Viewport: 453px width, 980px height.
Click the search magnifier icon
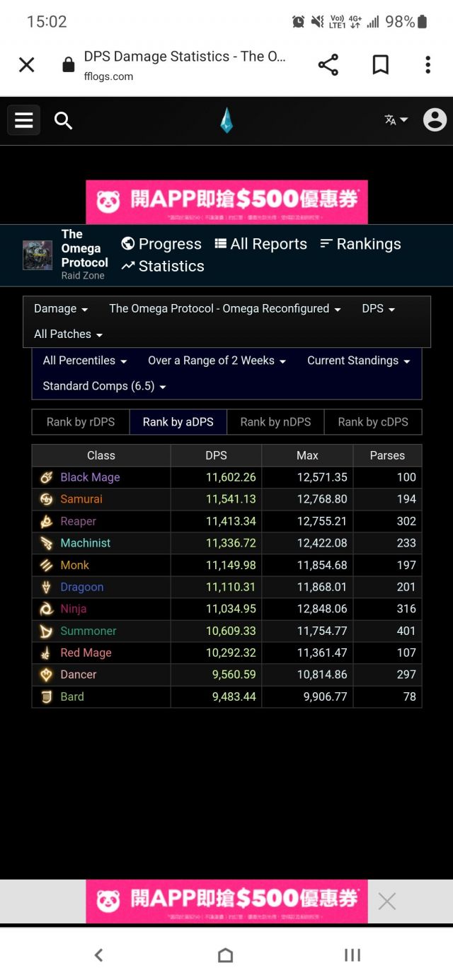click(64, 121)
